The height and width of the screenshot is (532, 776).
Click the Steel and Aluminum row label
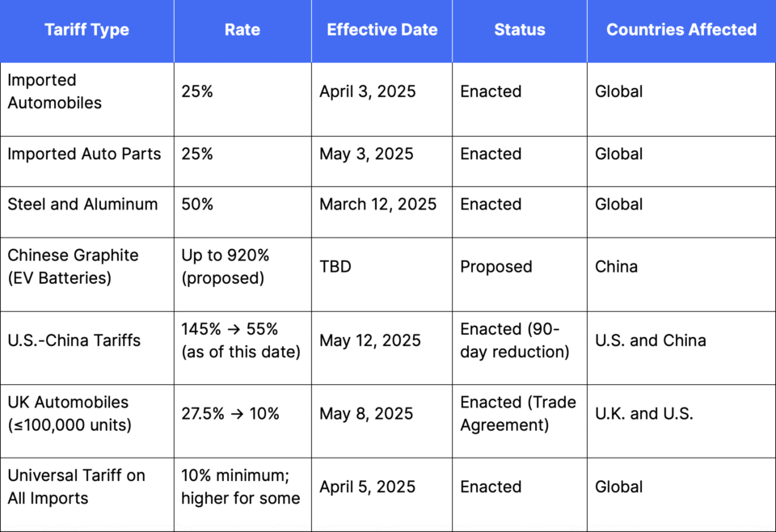(x=87, y=212)
